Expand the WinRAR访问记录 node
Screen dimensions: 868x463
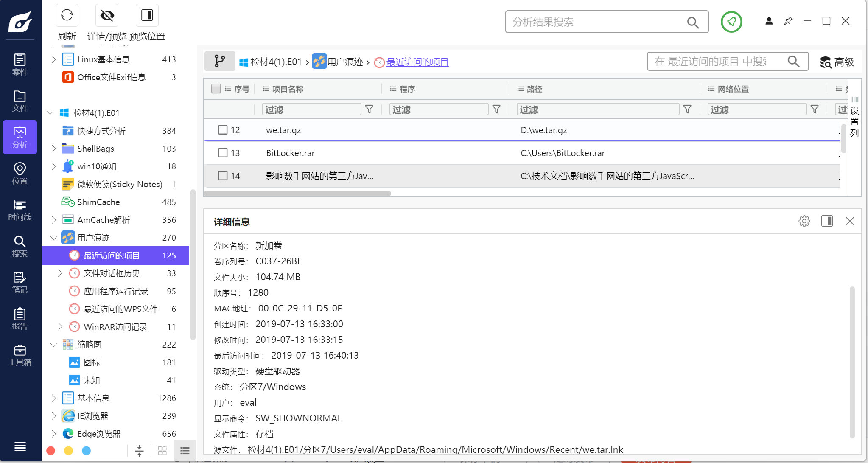click(x=60, y=327)
